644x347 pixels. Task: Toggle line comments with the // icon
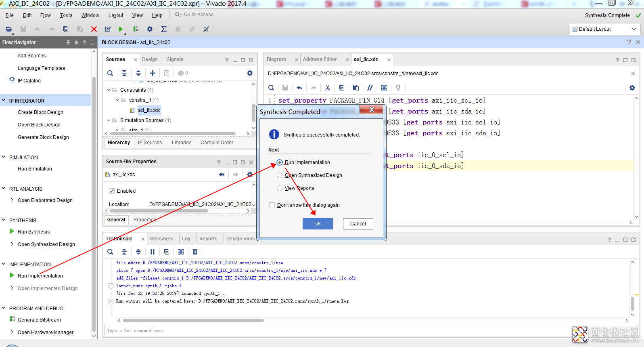coord(370,88)
